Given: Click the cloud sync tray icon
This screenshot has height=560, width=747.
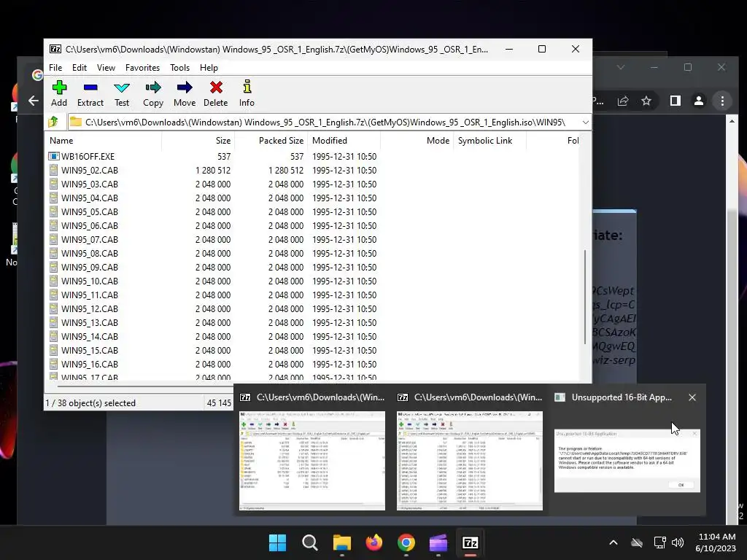Looking at the screenshot, I should 637,542.
